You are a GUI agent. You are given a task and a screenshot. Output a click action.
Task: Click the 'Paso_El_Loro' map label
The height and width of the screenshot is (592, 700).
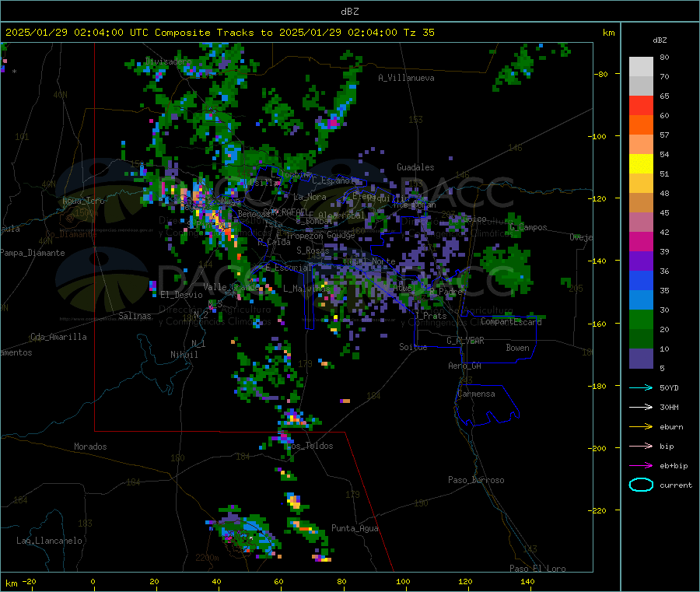pos(537,569)
